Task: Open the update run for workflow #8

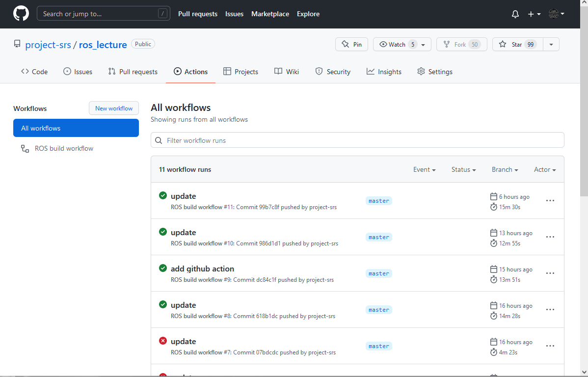Action: 184,305
